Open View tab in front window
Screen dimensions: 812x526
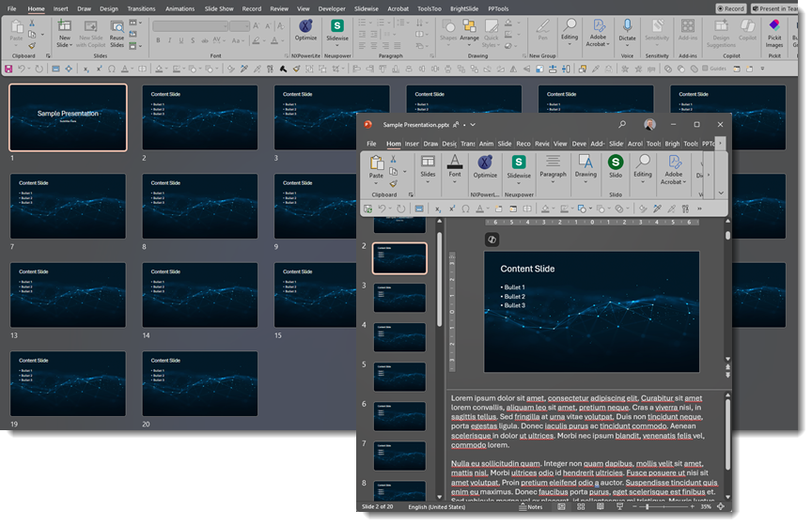point(560,144)
